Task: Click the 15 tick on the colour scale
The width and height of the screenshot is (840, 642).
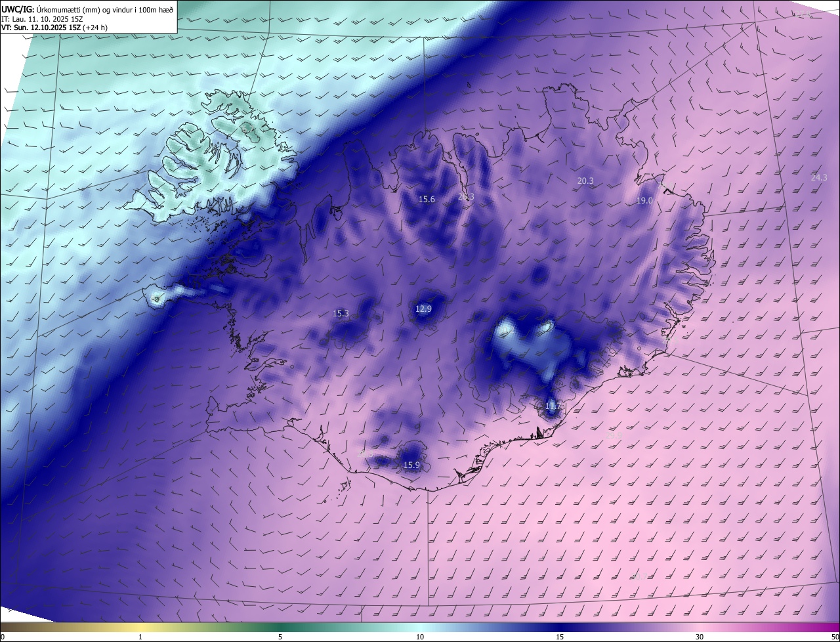Action: click(x=560, y=637)
